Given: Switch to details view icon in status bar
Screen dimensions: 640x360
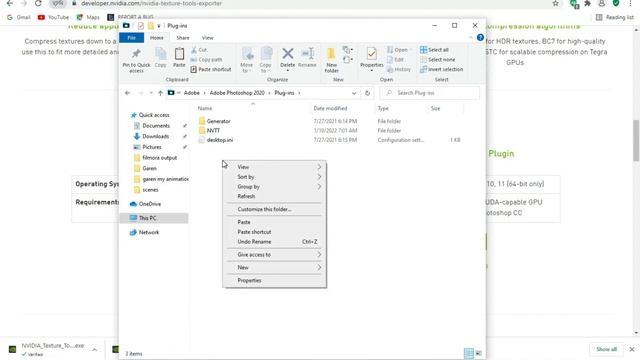Looking at the screenshot, I should [x=469, y=353].
